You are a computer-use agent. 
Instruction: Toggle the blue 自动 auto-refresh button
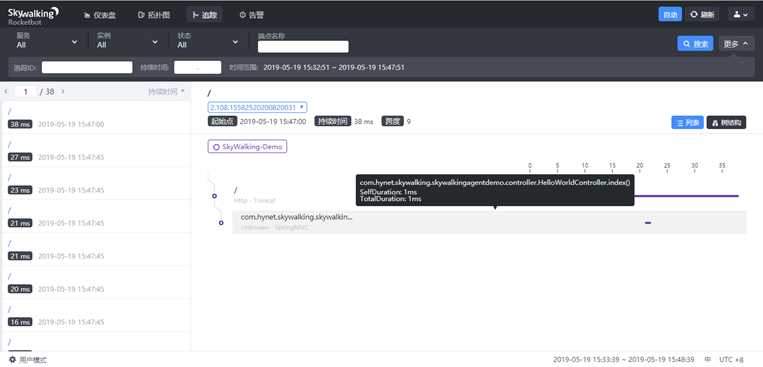[x=670, y=15]
